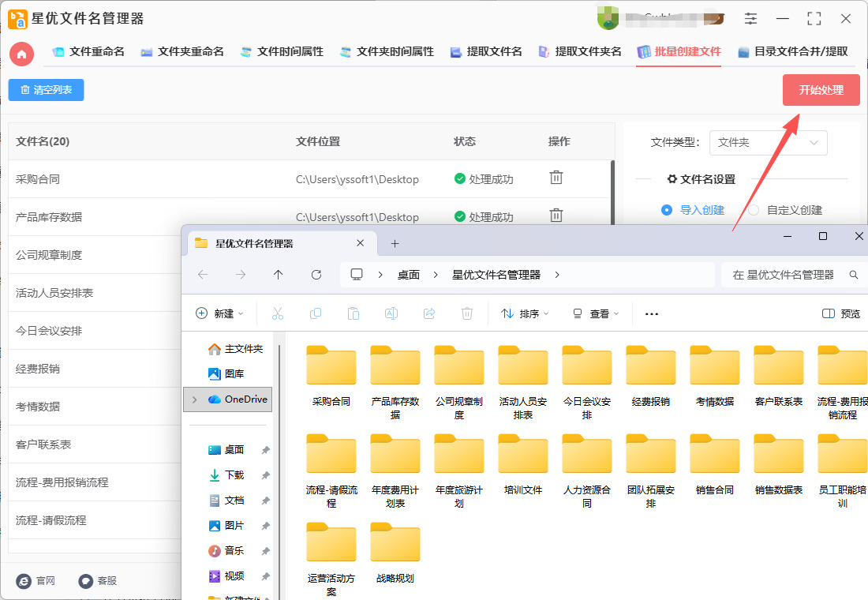The height and width of the screenshot is (600, 868).
Task: Delete the 采购合同 row with trash icon
Action: [x=556, y=178]
